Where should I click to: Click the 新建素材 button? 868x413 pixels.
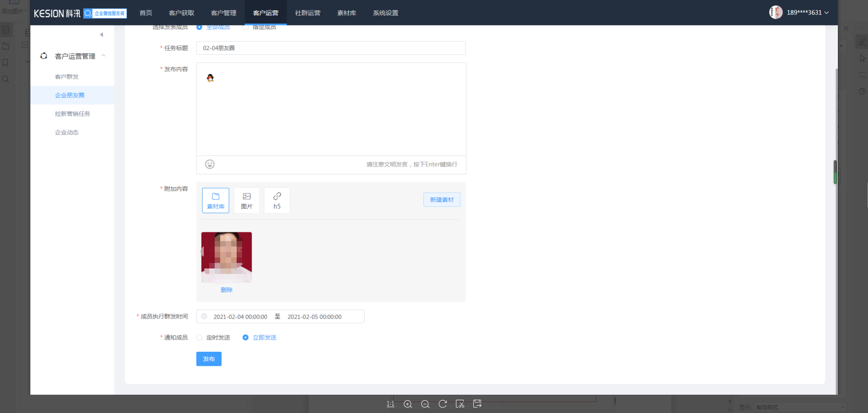(x=441, y=200)
